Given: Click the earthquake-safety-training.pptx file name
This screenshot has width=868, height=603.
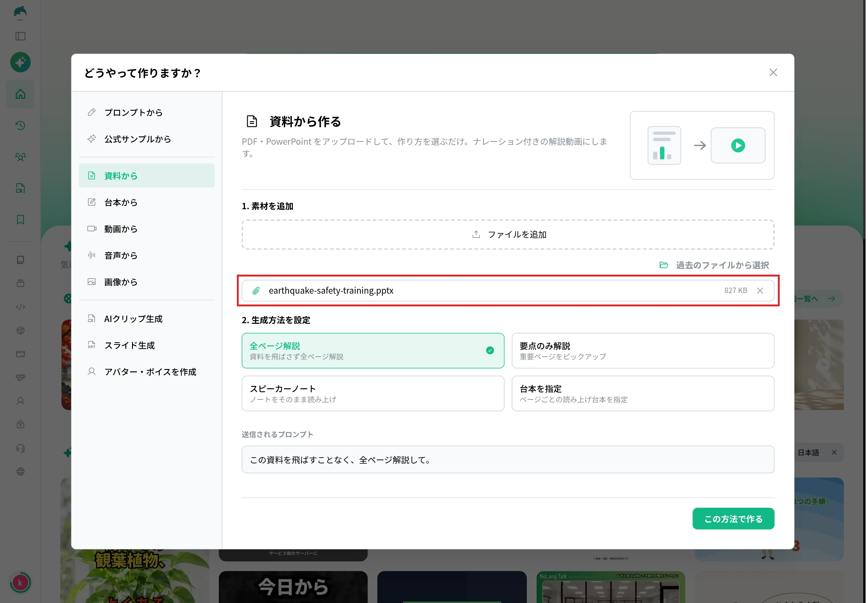Looking at the screenshot, I should point(331,291).
